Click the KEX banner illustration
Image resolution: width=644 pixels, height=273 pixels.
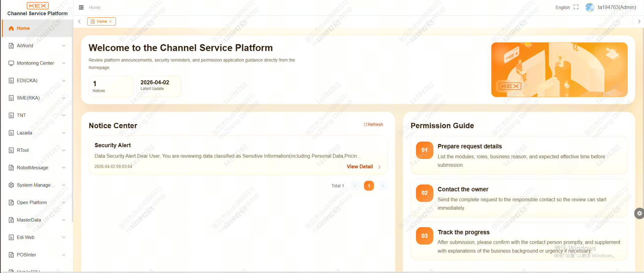pos(559,69)
